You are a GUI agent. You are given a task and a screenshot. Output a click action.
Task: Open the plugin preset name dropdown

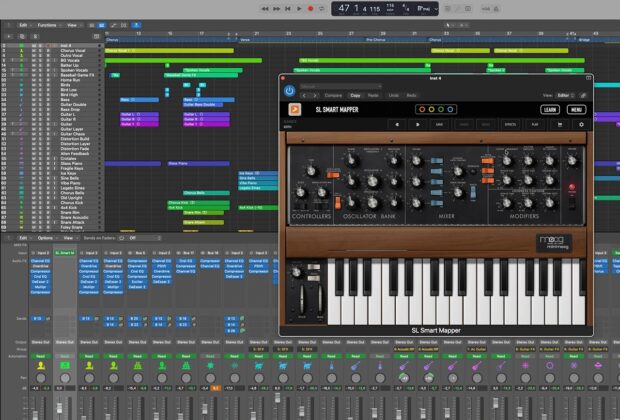click(x=340, y=86)
